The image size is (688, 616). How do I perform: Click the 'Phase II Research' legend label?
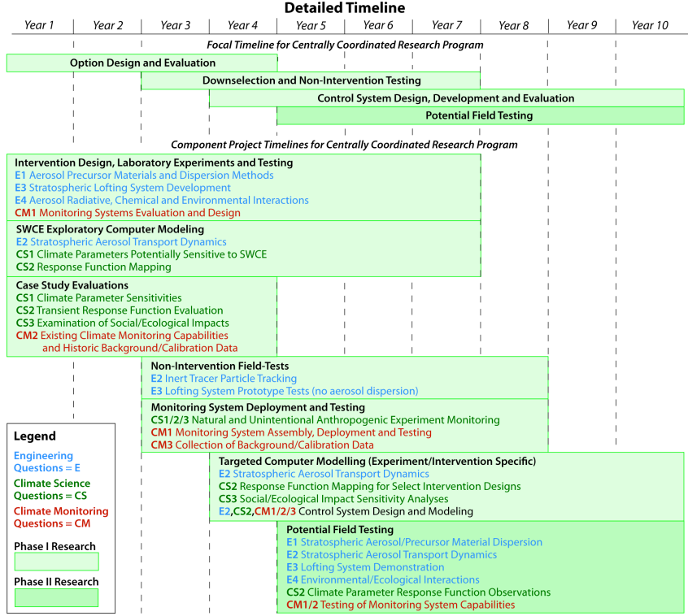tap(56, 582)
